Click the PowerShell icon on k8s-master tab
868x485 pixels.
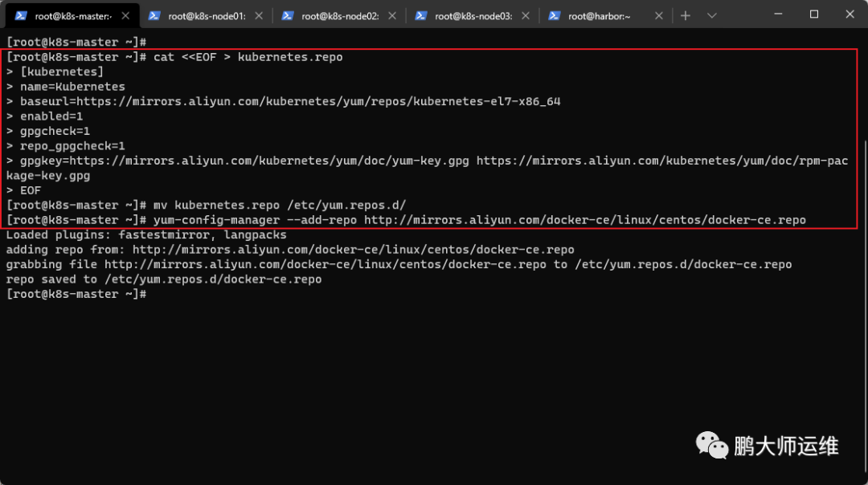(x=21, y=15)
